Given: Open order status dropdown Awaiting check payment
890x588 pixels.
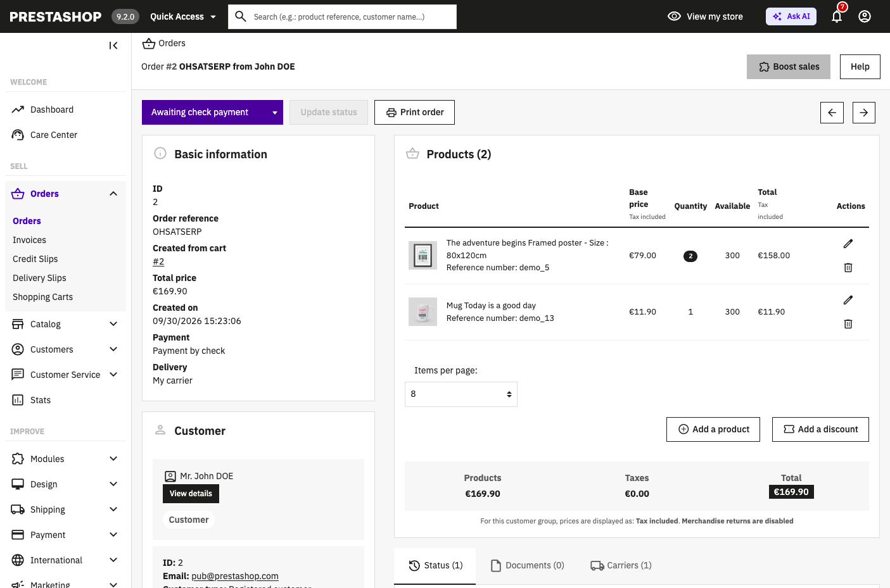Looking at the screenshot, I should pyautogui.click(x=212, y=113).
